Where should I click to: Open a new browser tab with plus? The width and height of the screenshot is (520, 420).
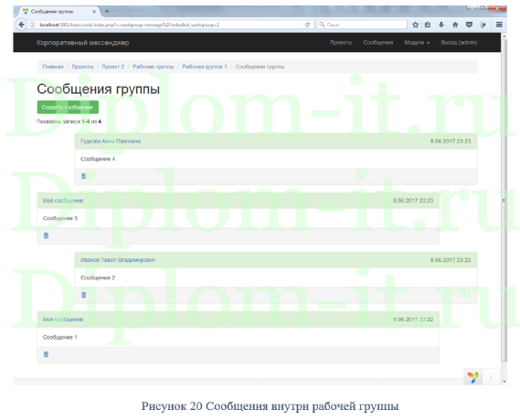click(x=107, y=11)
